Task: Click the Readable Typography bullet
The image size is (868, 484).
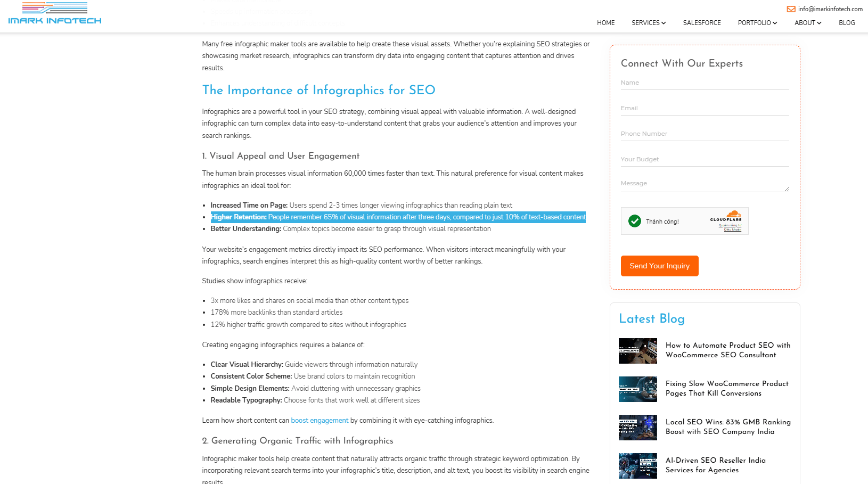Action: click(x=315, y=400)
